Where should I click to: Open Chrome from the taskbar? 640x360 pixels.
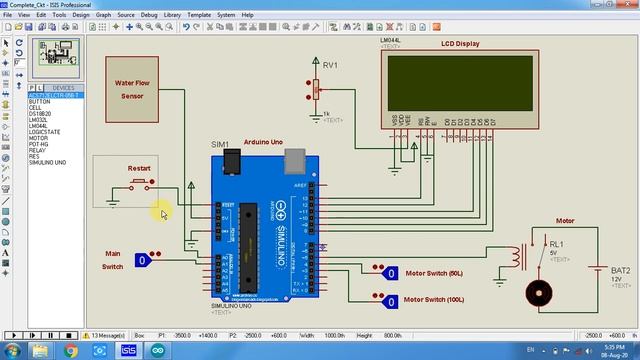click(x=71, y=351)
